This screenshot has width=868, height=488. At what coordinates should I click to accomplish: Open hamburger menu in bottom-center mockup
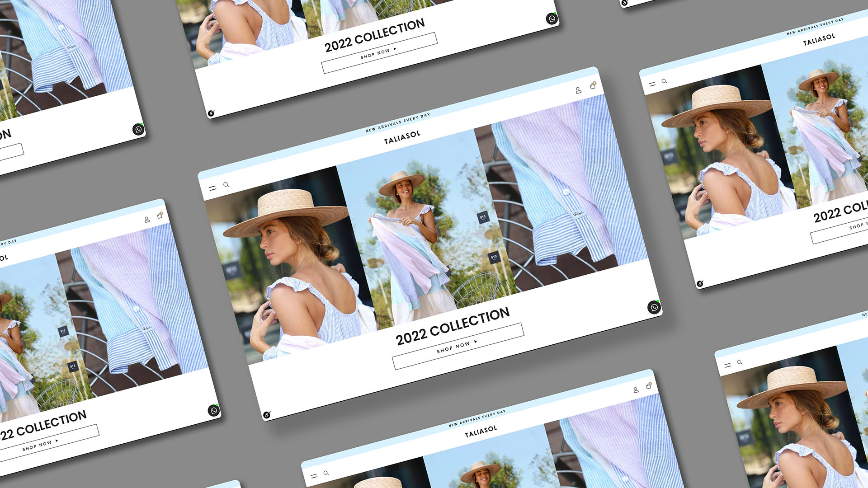[x=314, y=476]
